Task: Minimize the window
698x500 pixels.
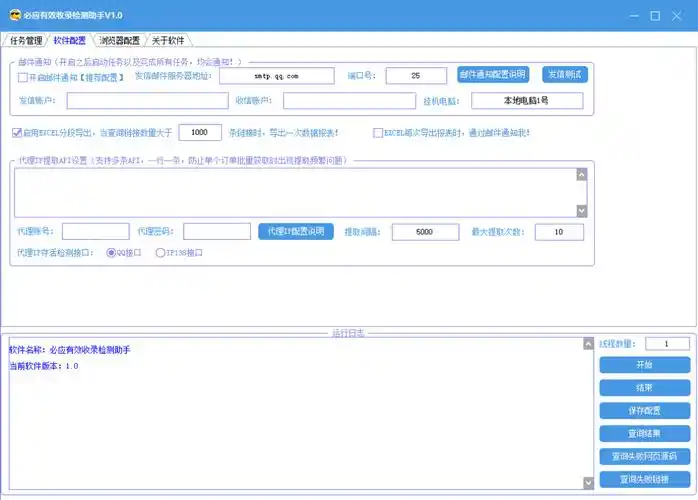Action: pos(634,16)
